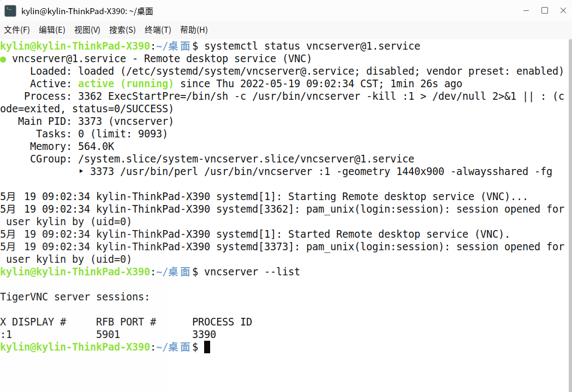572x392 pixels.
Task: Click the window title "kylin@kylin-ThinkPad-X390: ~/桌面"
Action: pyautogui.click(x=87, y=11)
